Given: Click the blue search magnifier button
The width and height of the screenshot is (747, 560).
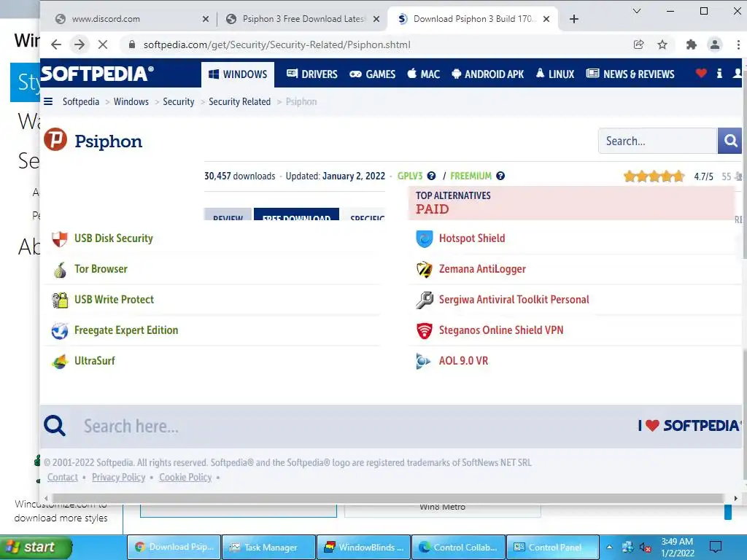Looking at the screenshot, I should 729,141.
